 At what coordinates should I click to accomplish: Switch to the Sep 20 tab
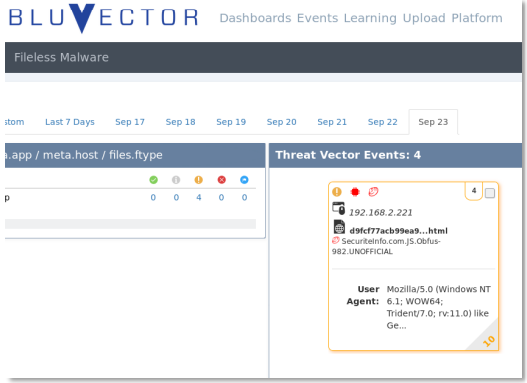(x=282, y=122)
